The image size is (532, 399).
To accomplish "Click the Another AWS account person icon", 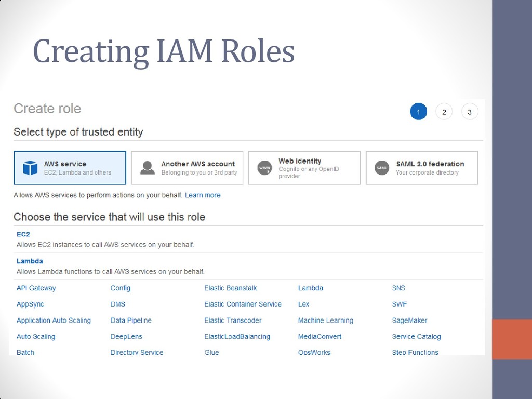I will (x=148, y=168).
